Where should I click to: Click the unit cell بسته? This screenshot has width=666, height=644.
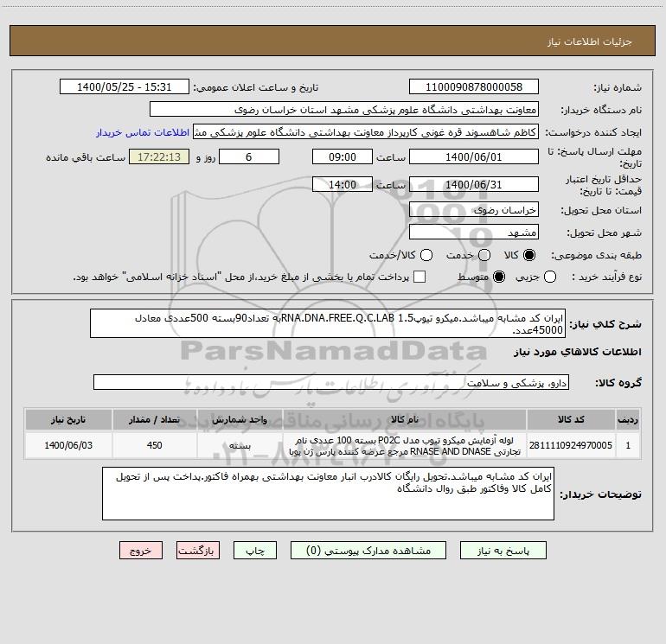point(240,445)
